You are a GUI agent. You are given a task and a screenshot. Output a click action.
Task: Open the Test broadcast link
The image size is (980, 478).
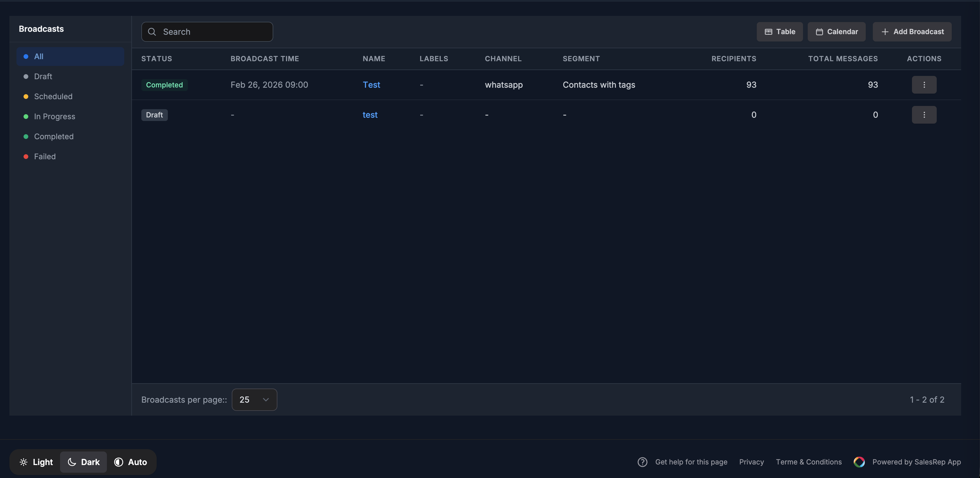(x=371, y=85)
